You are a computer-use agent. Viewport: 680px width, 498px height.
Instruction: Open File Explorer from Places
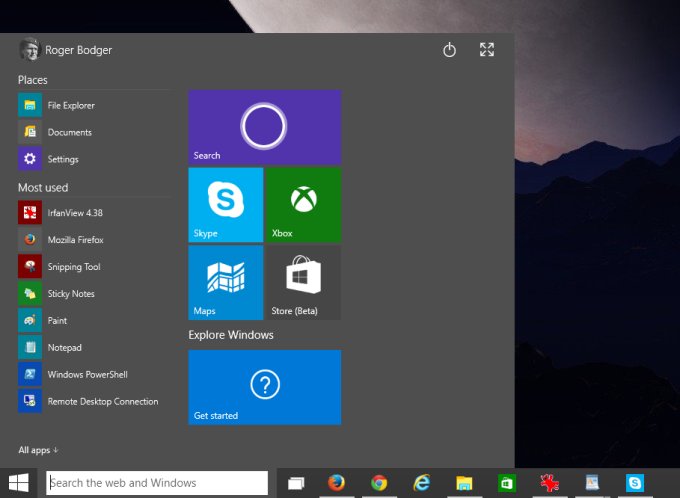click(x=70, y=105)
